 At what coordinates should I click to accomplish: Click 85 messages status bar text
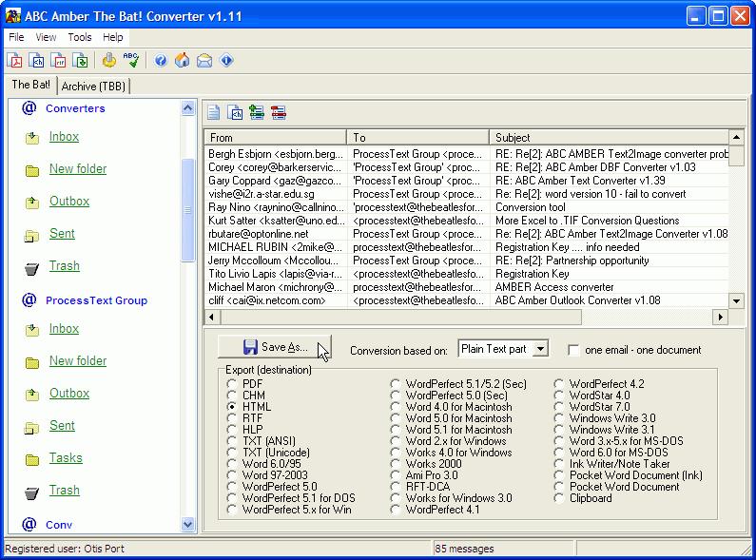464,549
